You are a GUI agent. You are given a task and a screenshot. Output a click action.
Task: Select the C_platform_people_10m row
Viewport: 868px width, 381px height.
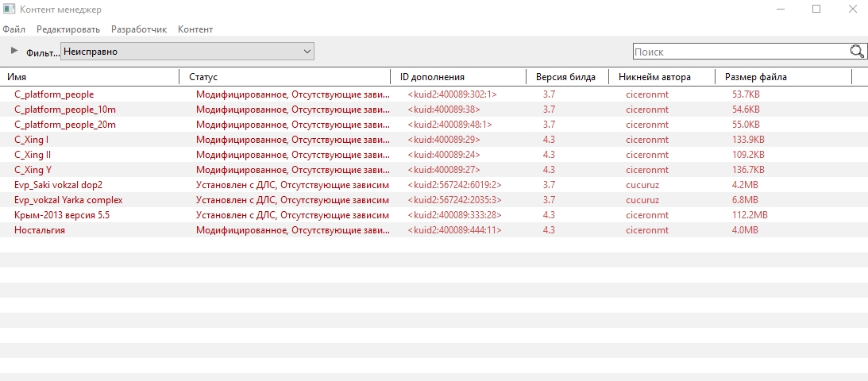pos(65,110)
